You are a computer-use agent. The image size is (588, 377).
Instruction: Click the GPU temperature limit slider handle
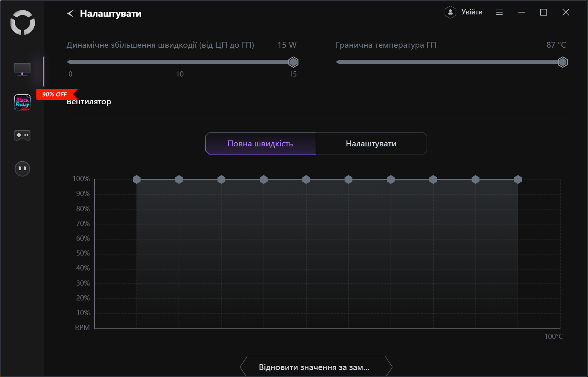pyautogui.click(x=562, y=62)
